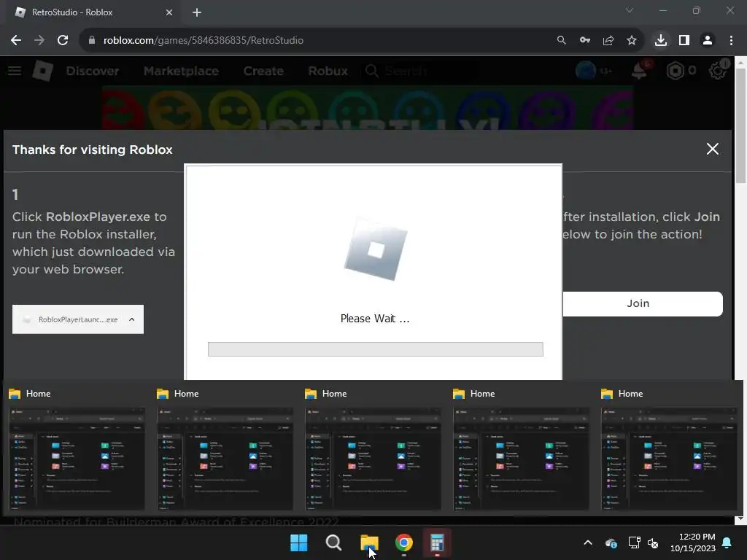Open the clock showing 12:20 PM
747x560 pixels.
(693, 542)
